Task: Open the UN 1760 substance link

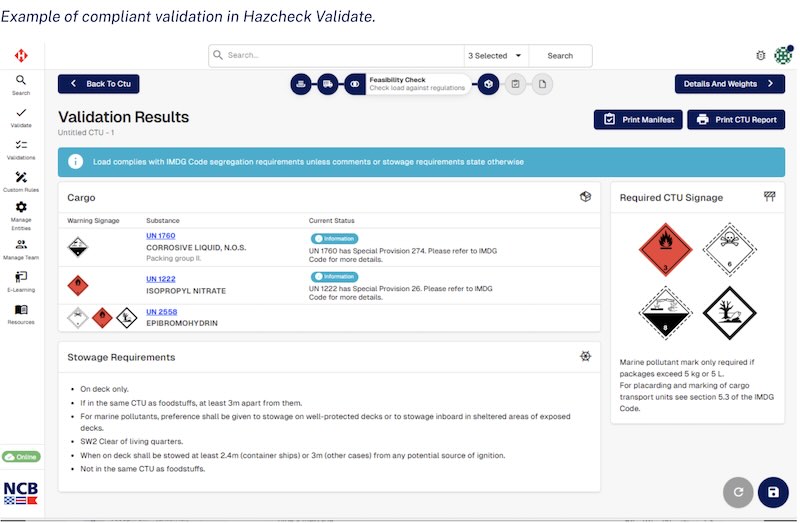Action: (x=160, y=235)
